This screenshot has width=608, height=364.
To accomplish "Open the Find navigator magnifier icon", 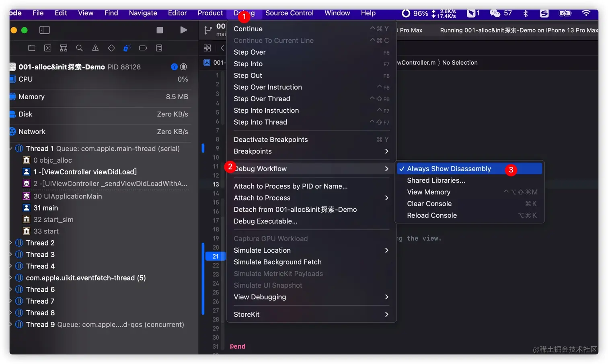I will 79,48.
